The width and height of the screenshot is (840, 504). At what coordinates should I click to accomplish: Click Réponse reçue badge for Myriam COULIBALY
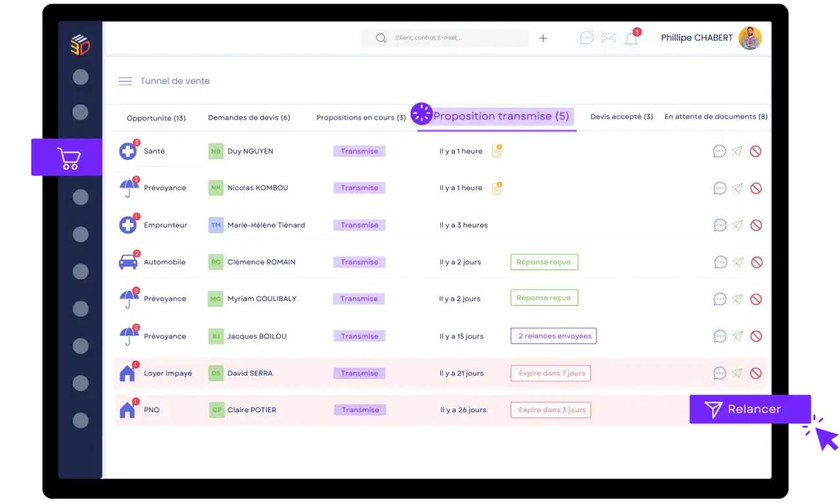pyautogui.click(x=544, y=298)
